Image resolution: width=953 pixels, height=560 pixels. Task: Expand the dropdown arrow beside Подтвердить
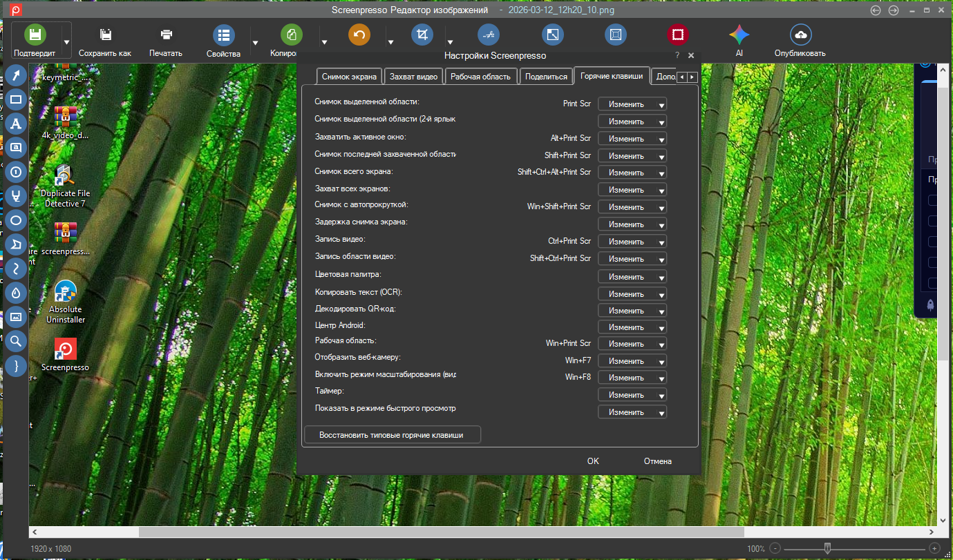click(66, 42)
